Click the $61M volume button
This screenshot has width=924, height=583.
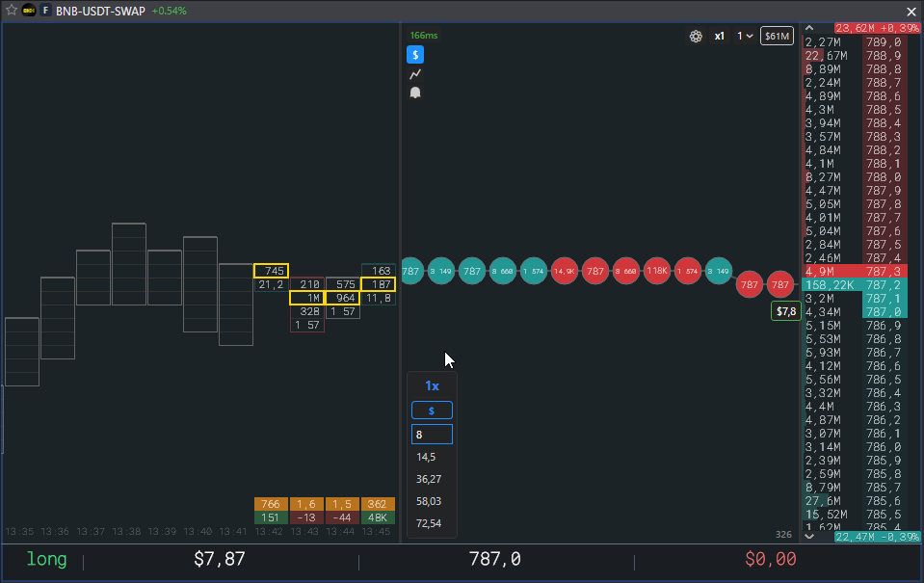point(777,36)
